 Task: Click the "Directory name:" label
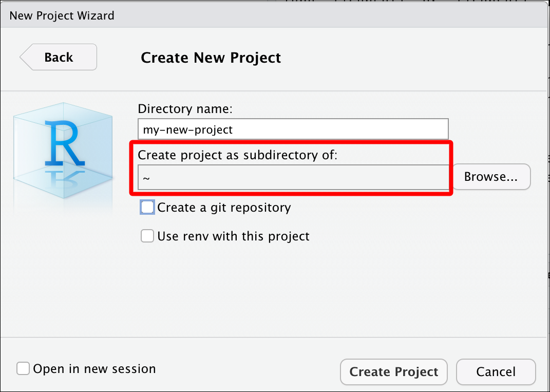185,109
